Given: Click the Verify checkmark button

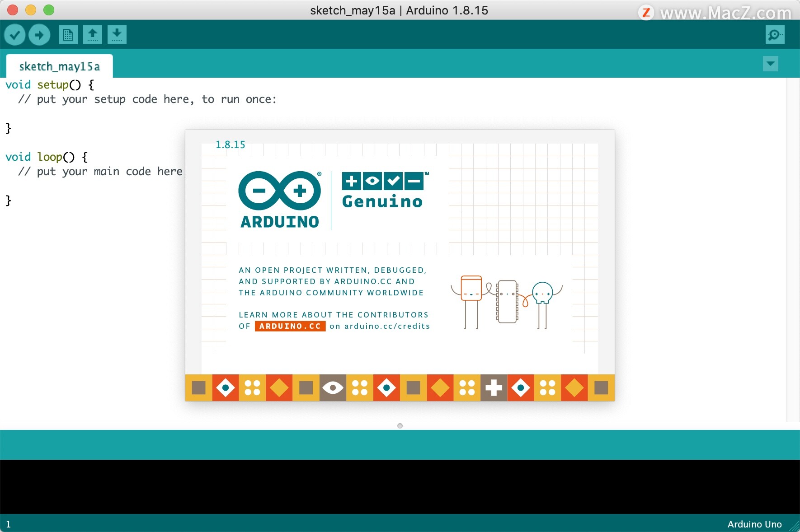Looking at the screenshot, I should coord(15,35).
